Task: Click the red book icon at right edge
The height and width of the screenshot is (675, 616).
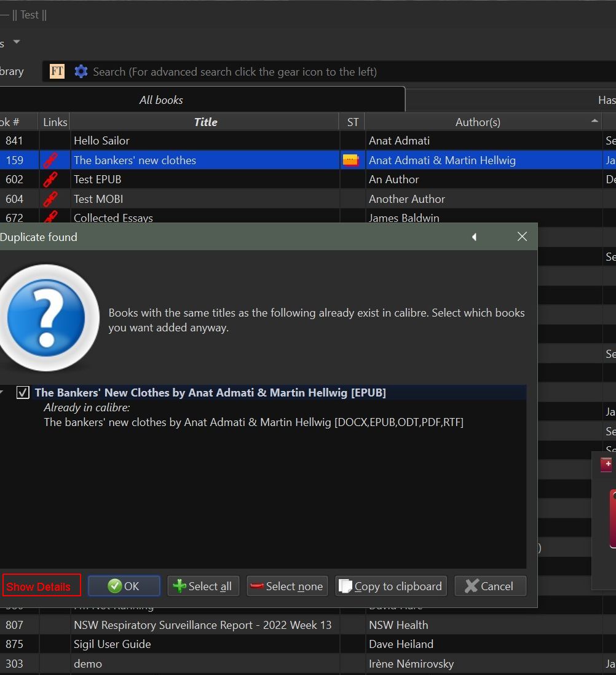Action: 613,519
